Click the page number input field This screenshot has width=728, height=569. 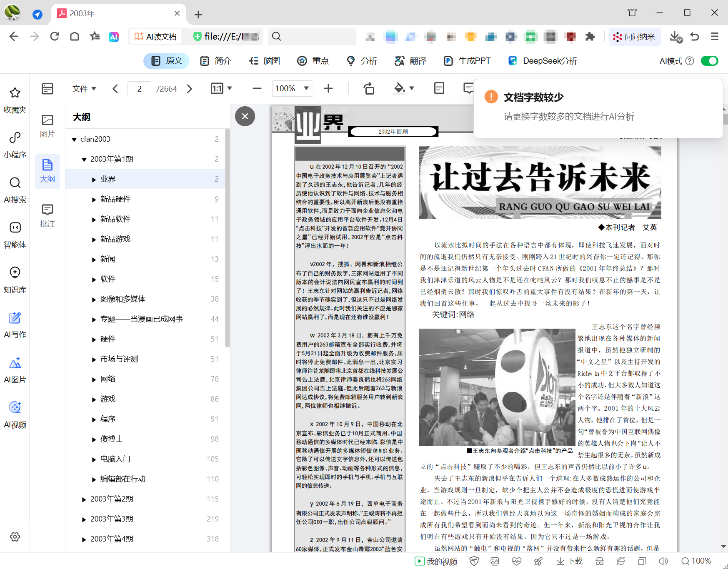[139, 88]
